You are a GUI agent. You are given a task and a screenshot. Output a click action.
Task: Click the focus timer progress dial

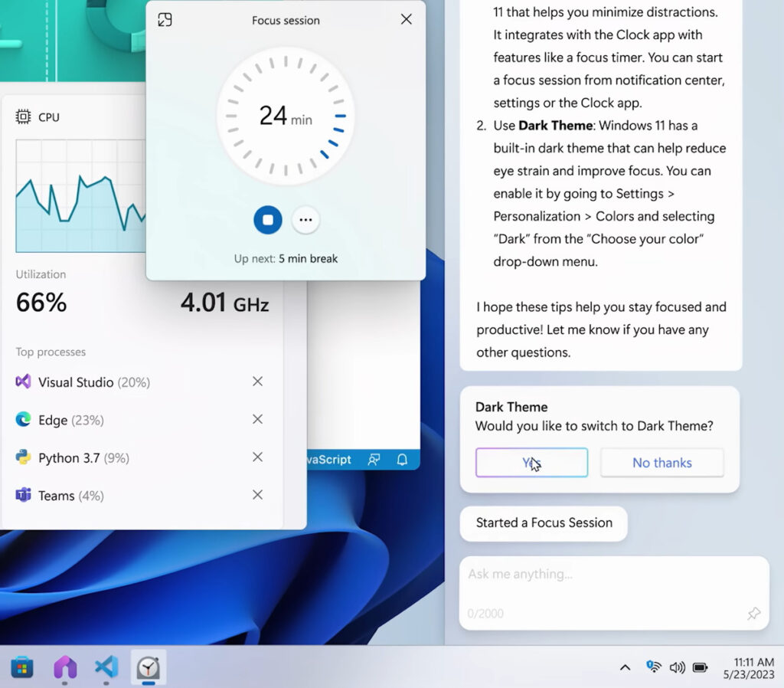[286, 115]
